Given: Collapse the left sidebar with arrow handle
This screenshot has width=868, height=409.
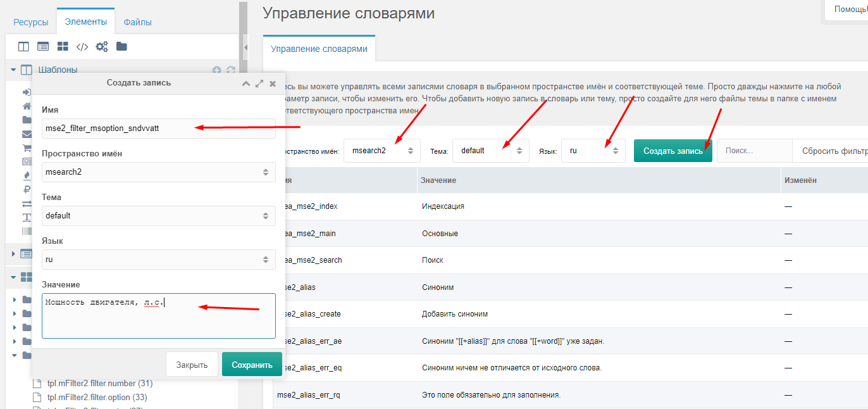Looking at the screenshot, I should (246, 47).
